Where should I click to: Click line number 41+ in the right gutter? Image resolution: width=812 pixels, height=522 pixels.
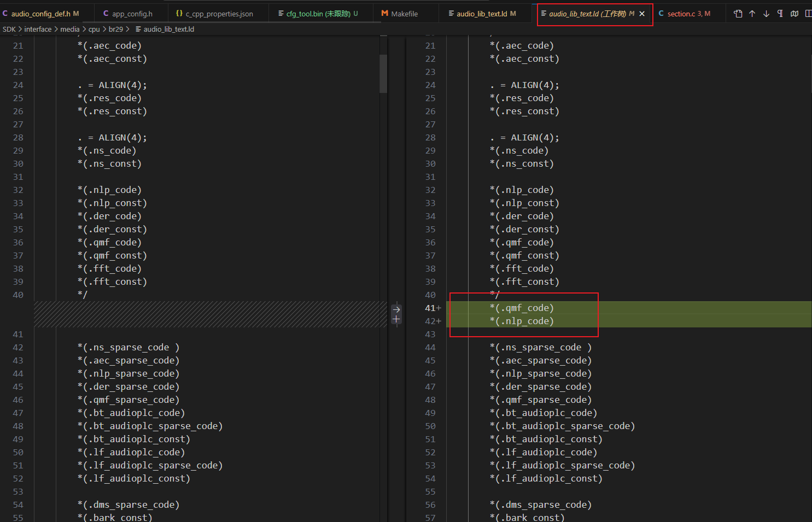point(433,308)
